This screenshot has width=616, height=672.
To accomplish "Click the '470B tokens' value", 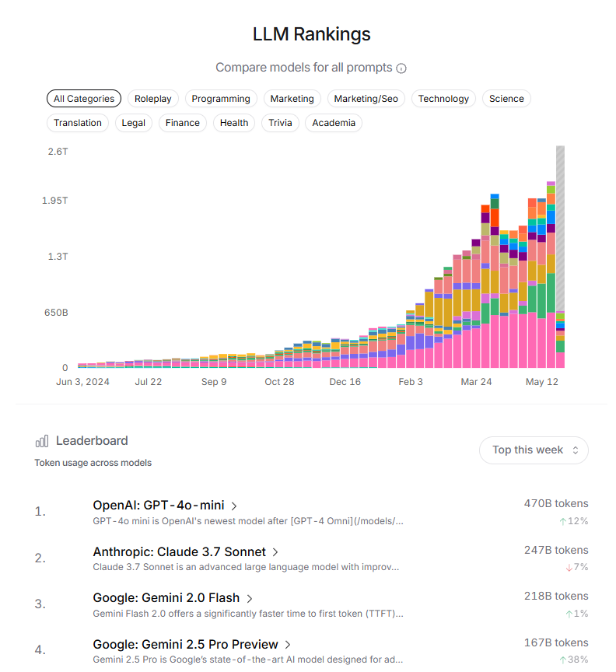I will [x=556, y=503].
